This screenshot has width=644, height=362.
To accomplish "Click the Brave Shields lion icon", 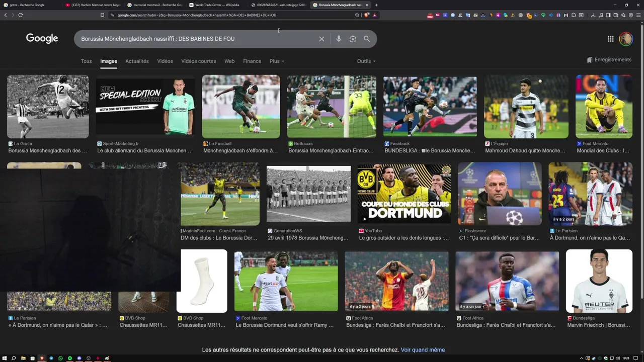I will (x=366, y=15).
